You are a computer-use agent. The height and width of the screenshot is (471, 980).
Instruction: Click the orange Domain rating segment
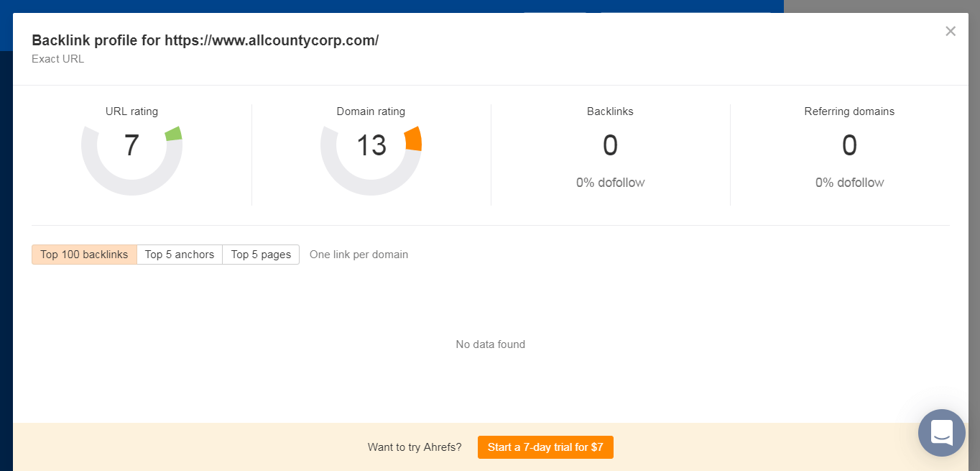[413, 139]
